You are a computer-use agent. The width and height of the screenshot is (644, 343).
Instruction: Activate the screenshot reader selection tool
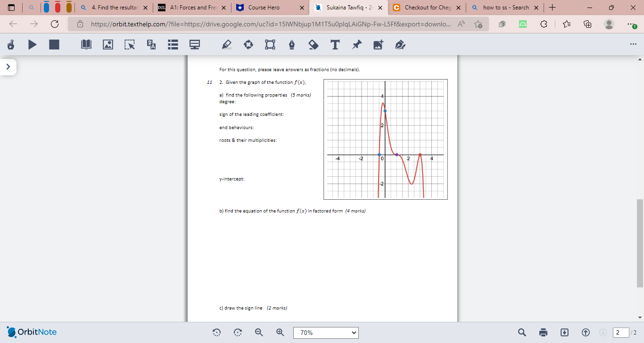coord(130,45)
